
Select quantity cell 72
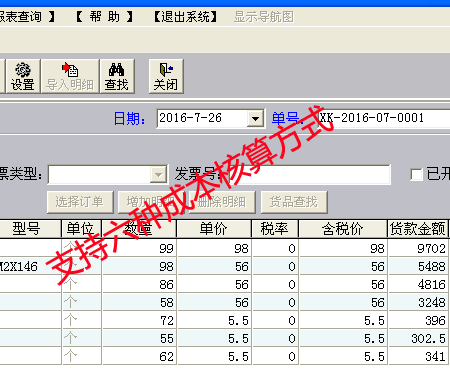click(139, 320)
